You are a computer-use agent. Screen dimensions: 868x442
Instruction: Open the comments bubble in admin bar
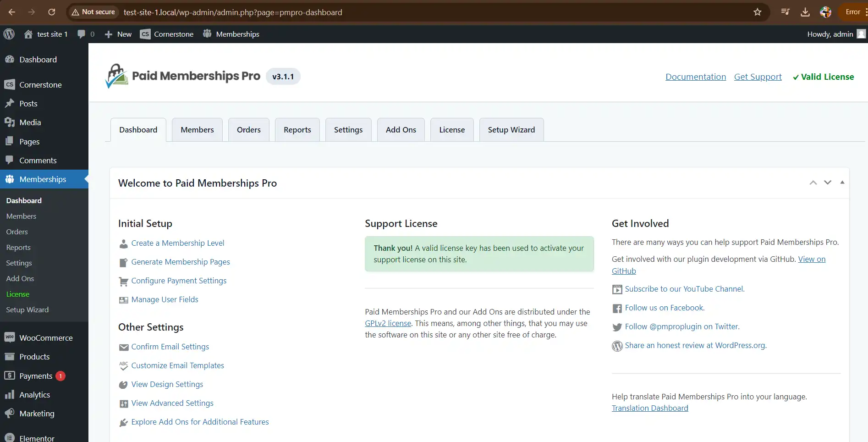coord(86,34)
